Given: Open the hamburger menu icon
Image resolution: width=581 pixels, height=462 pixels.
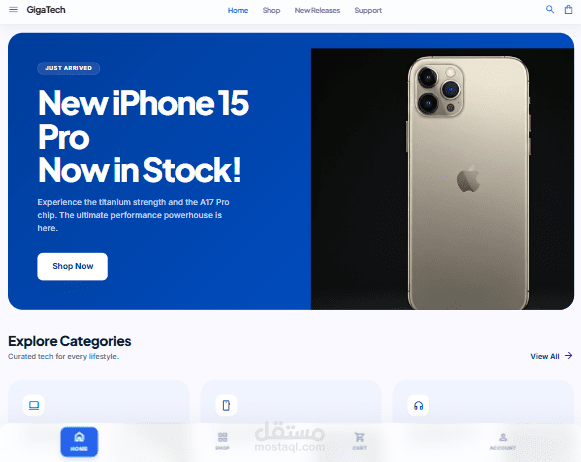Looking at the screenshot, I should (13, 10).
